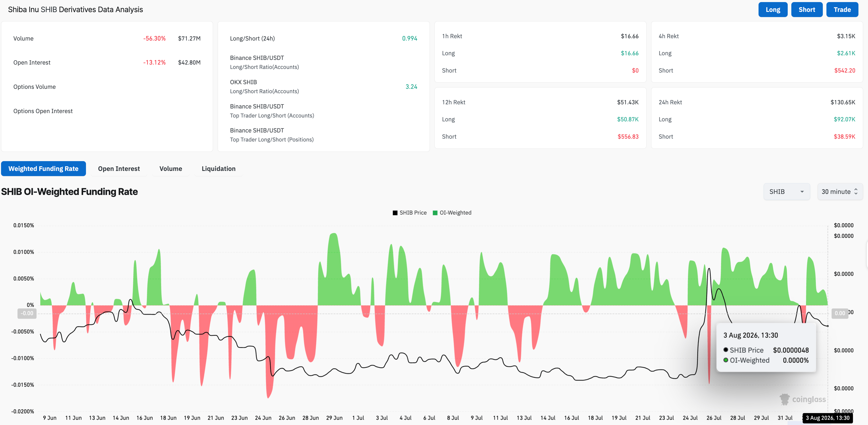868x425 pixels.
Task: Click the SHIB OI-Weighted Funding Rate chart title
Action: click(x=69, y=191)
